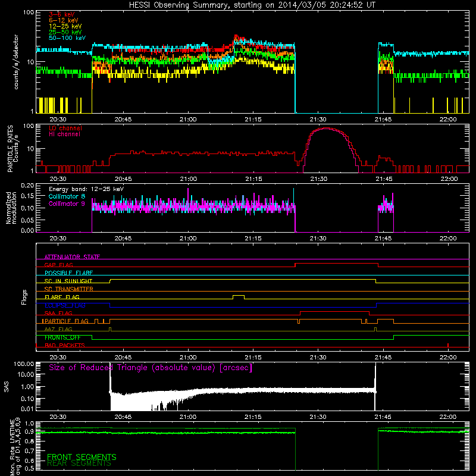
Task: Click the 21:00 tick label under modulation plot
Action: tap(188, 239)
